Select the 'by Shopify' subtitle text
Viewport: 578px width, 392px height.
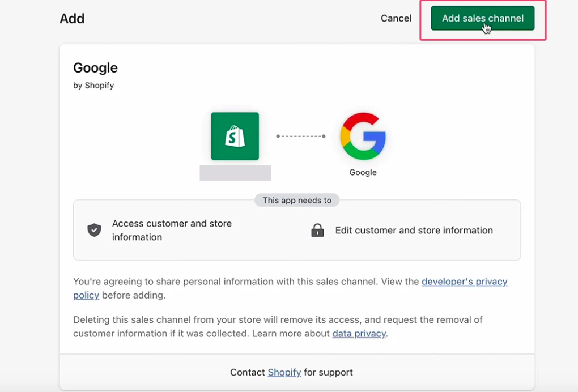[x=93, y=86]
